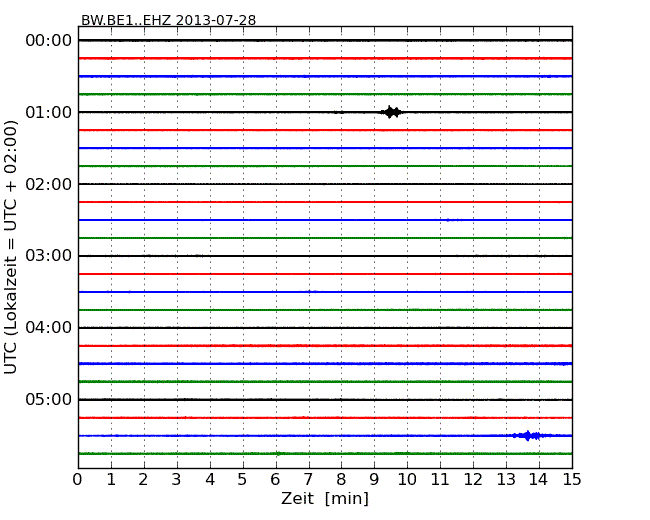
Task: Click the 04:00 time label
Action: 49,328
